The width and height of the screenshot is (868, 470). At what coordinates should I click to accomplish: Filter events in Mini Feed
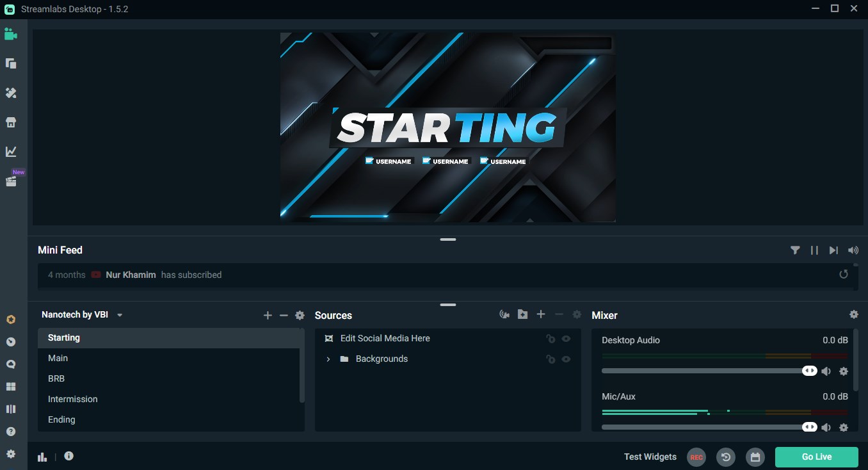tap(795, 250)
